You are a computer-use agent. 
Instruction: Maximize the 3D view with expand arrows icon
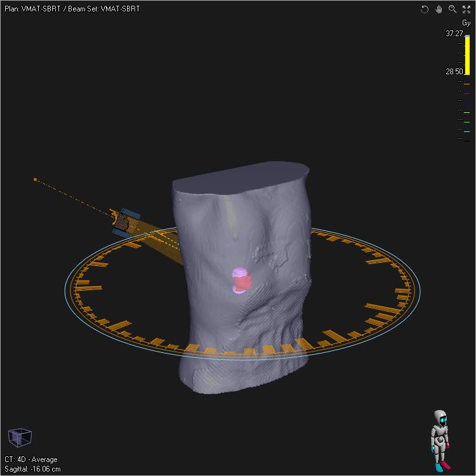pos(466,10)
